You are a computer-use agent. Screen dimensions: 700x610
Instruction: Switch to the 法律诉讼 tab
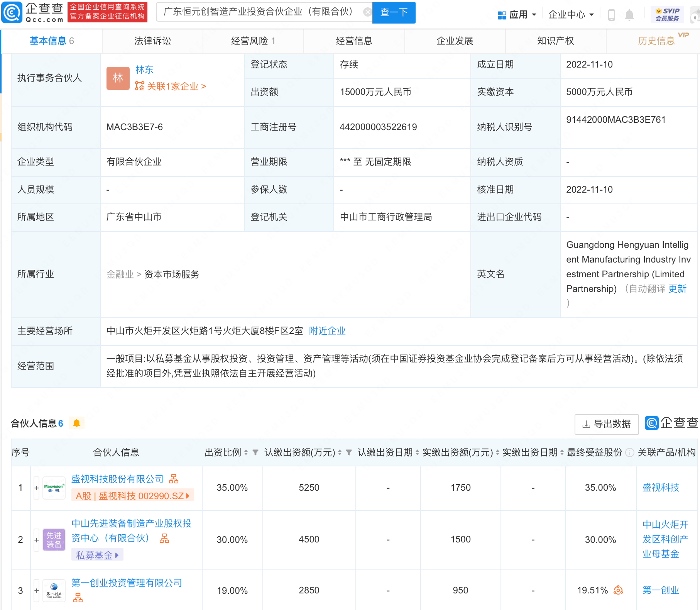point(152,41)
